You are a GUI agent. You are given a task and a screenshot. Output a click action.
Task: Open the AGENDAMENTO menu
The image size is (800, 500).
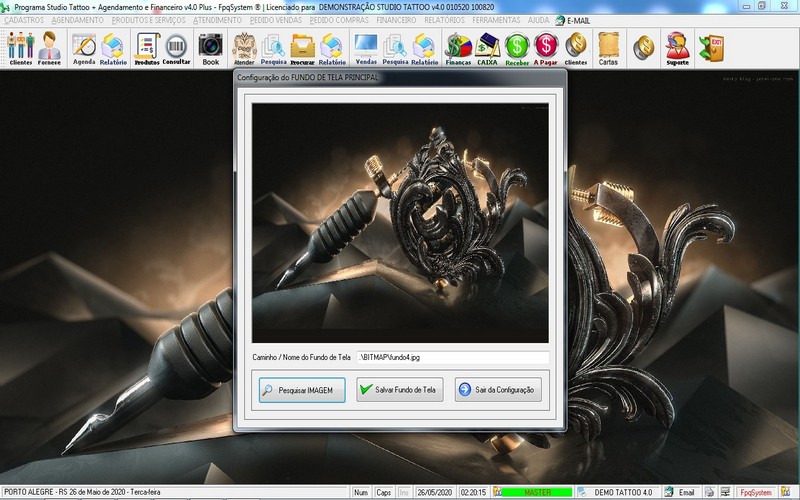click(x=78, y=20)
